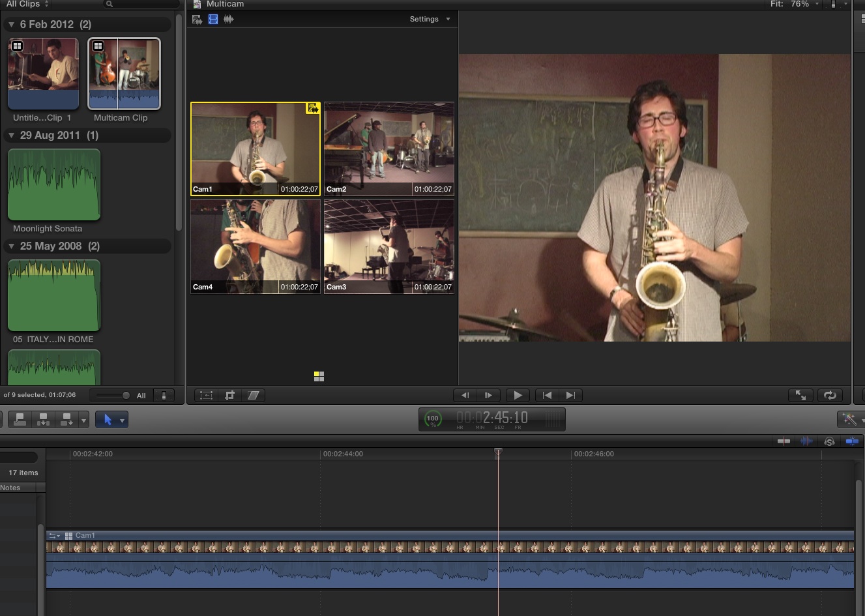Collapse the 6 Feb 2012 group

(x=11, y=25)
